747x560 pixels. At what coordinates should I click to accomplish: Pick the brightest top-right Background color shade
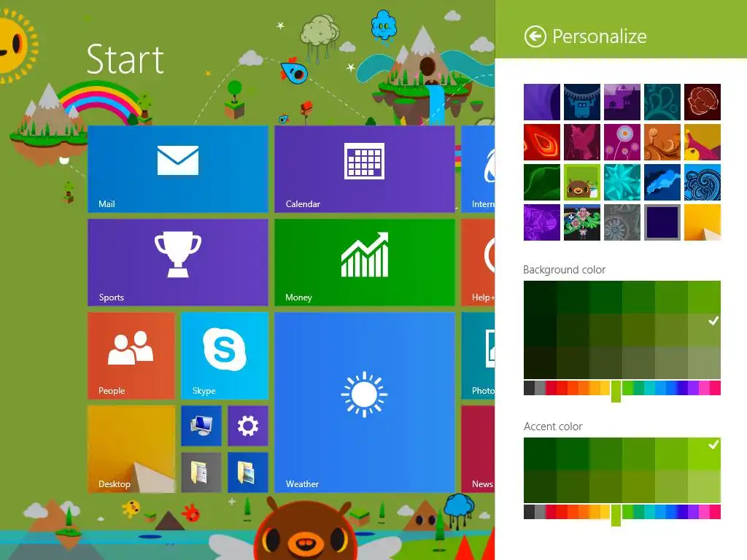click(704, 297)
